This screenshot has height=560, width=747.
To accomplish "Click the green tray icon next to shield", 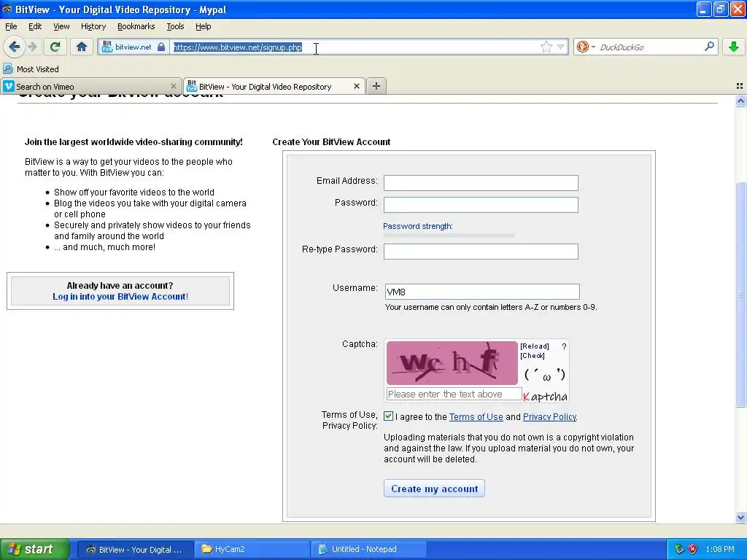I will point(679,550).
